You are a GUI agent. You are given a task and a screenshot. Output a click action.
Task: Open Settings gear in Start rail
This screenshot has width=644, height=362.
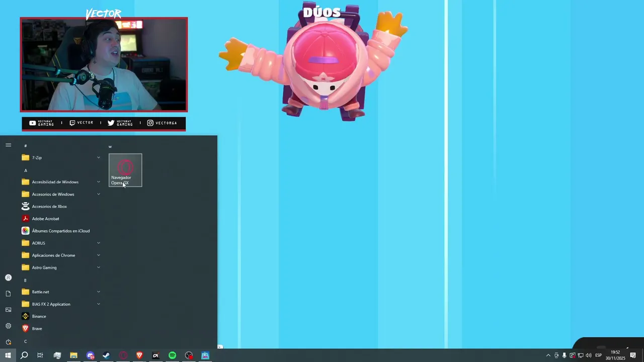tap(8, 326)
